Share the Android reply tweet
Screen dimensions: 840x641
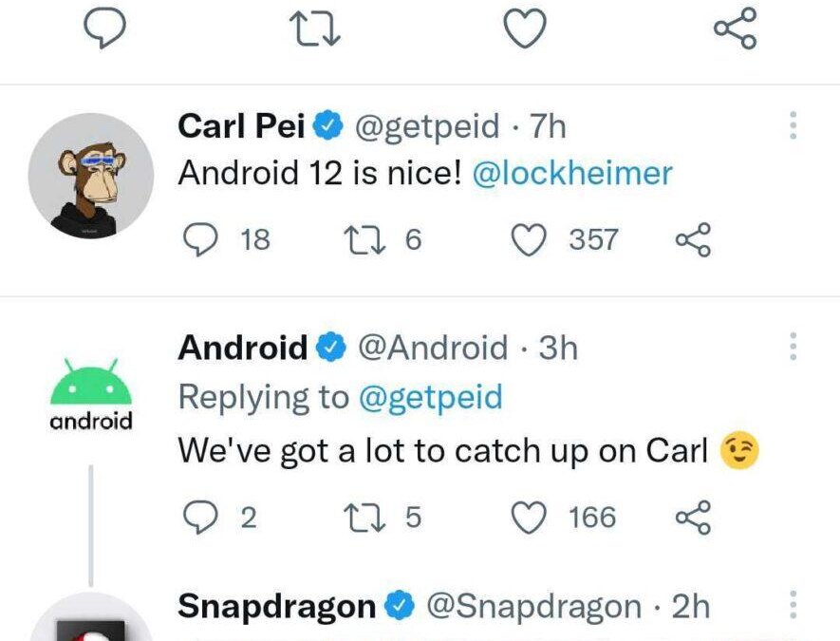(x=693, y=518)
